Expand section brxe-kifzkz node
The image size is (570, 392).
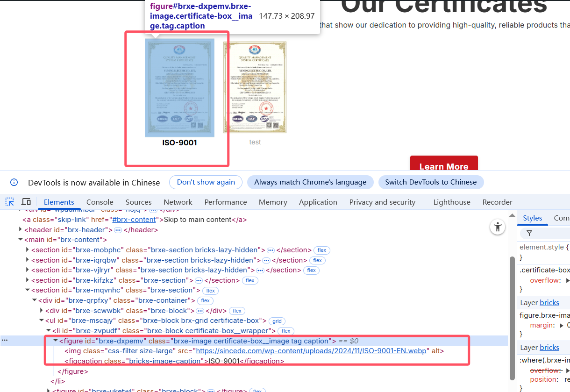coord(28,280)
